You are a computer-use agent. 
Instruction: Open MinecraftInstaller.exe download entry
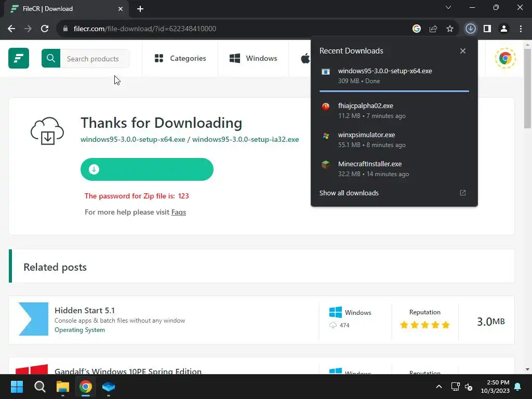[394, 169]
